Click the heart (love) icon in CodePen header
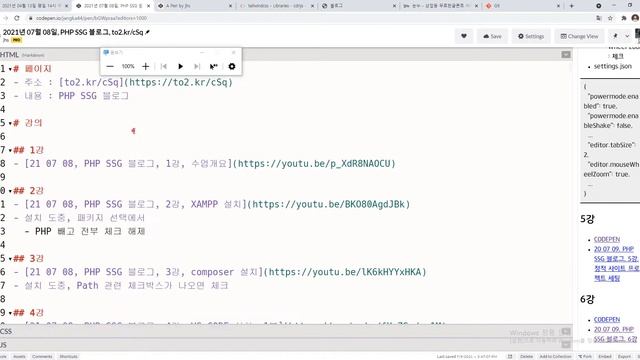640x360 pixels. tap(464, 36)
